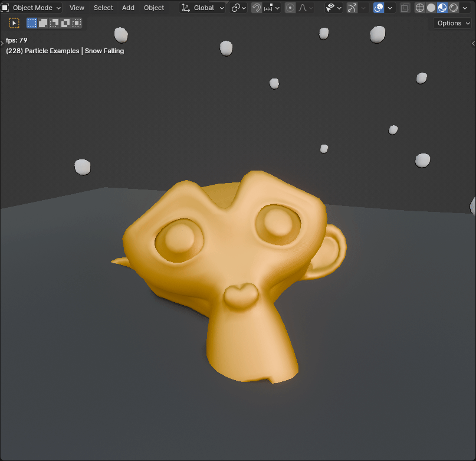
Task: Toggle proportional editing
Action: (290, 8)
